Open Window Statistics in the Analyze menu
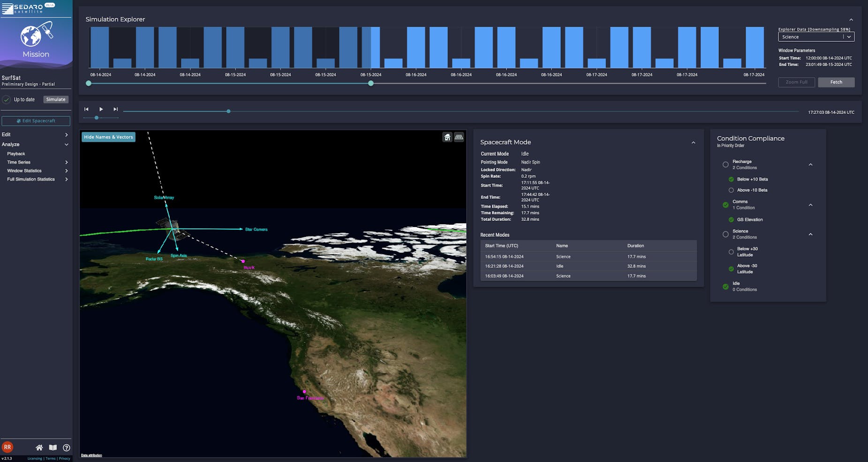The width and height of the screenshot is (868, 462). coord(23,170)
